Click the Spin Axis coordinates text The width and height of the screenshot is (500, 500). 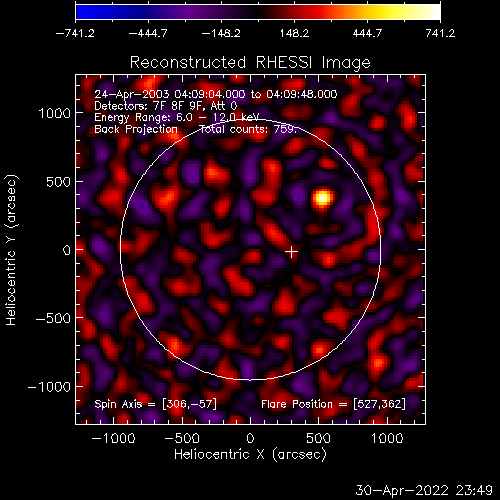(155, 404)
